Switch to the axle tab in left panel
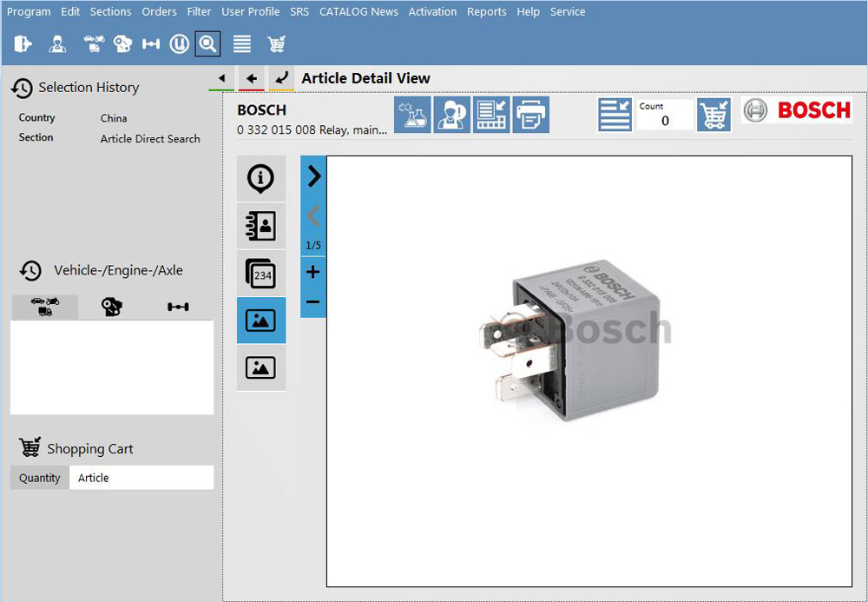The width and height of the screenshot is (868, 602). click(x=178, y=307)
